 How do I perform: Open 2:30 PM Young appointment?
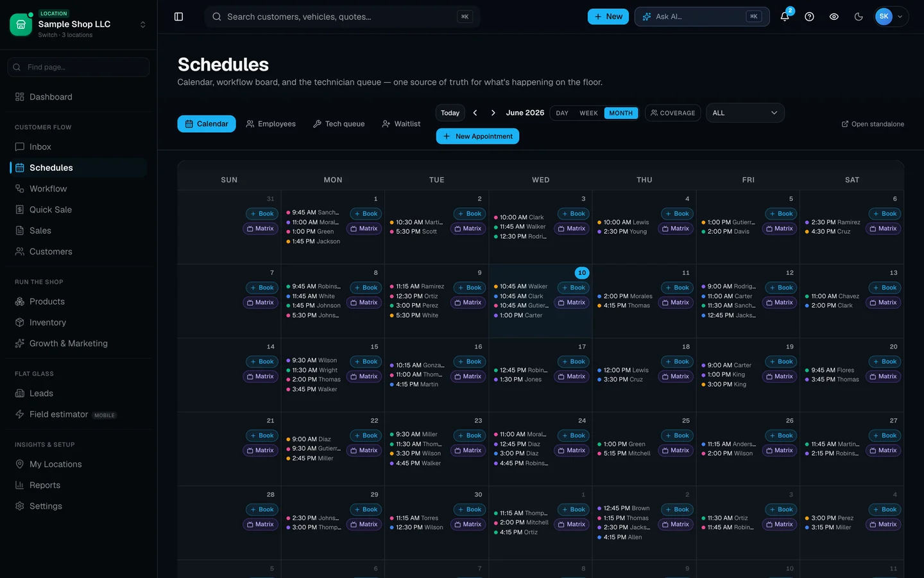pyautogui.click(x=622, y=232)
